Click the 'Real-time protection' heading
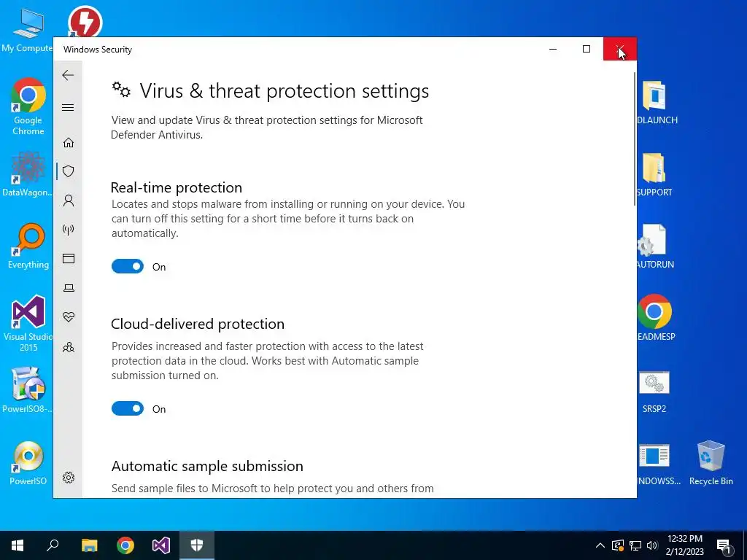Screen dimensions: 747x560 coord(177,187)
